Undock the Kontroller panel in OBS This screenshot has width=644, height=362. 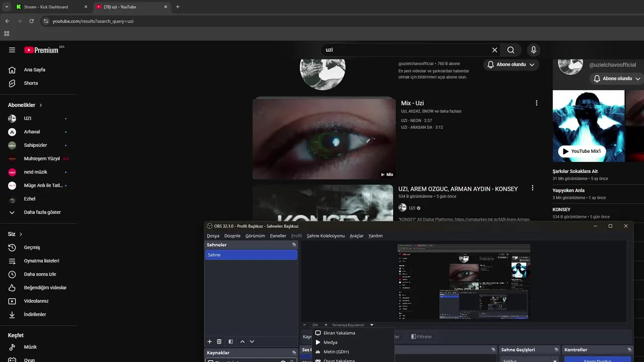click(x=629, y=350)
